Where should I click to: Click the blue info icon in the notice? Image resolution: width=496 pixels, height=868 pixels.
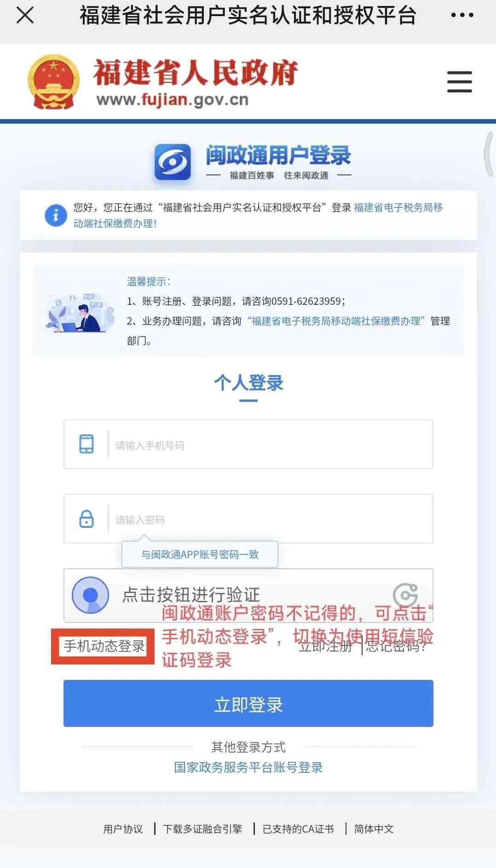[56, 215]
